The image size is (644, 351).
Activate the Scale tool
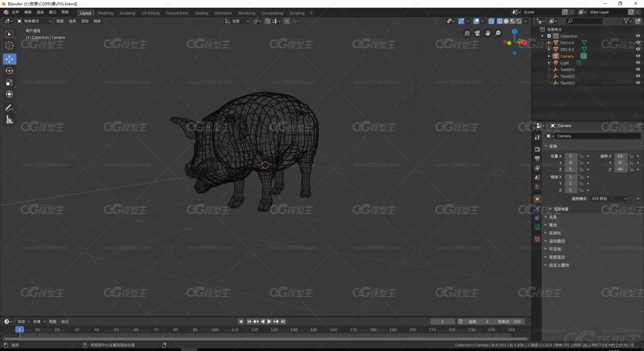tap(10, 82)
